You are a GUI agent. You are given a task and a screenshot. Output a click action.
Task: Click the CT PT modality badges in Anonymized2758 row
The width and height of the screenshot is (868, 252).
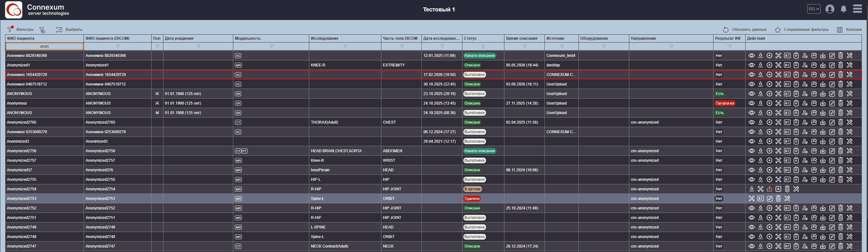[x=241, y=151]
